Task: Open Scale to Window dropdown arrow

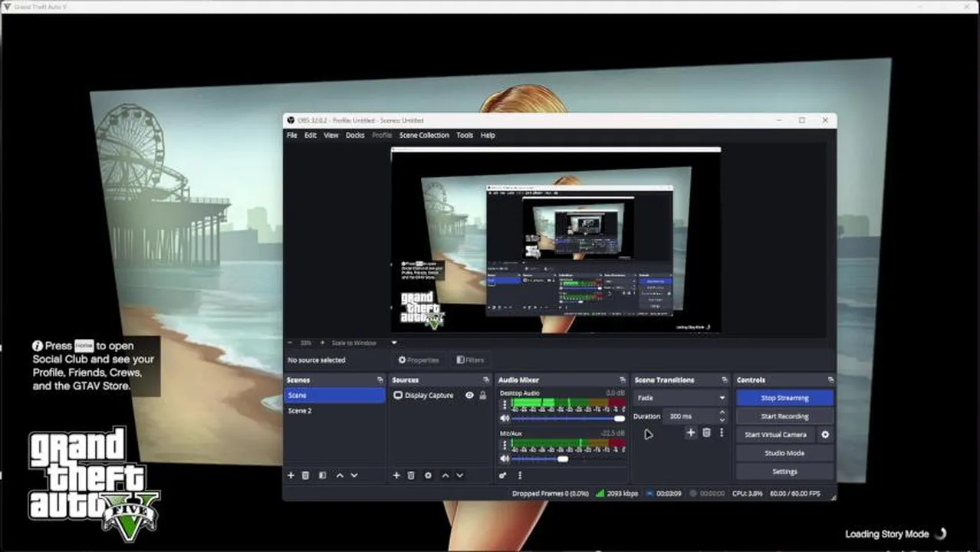Action: (394, 343)
